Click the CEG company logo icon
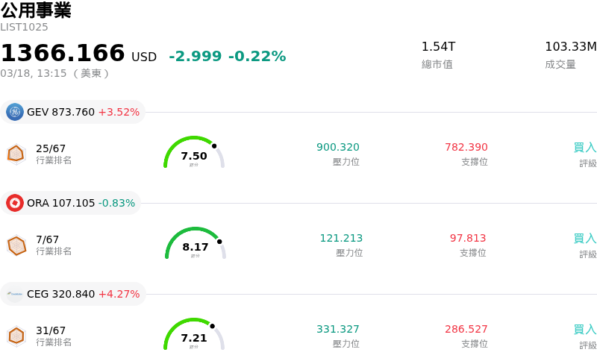This screenshot has height=364, width=597. coord(15,294)
